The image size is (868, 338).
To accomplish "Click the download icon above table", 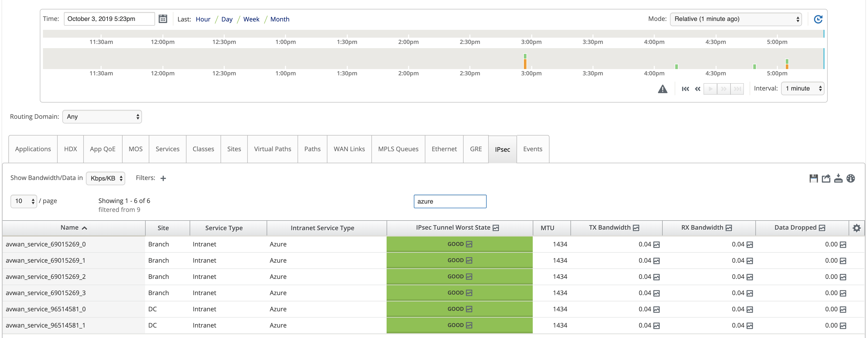I will click(838, 178).
